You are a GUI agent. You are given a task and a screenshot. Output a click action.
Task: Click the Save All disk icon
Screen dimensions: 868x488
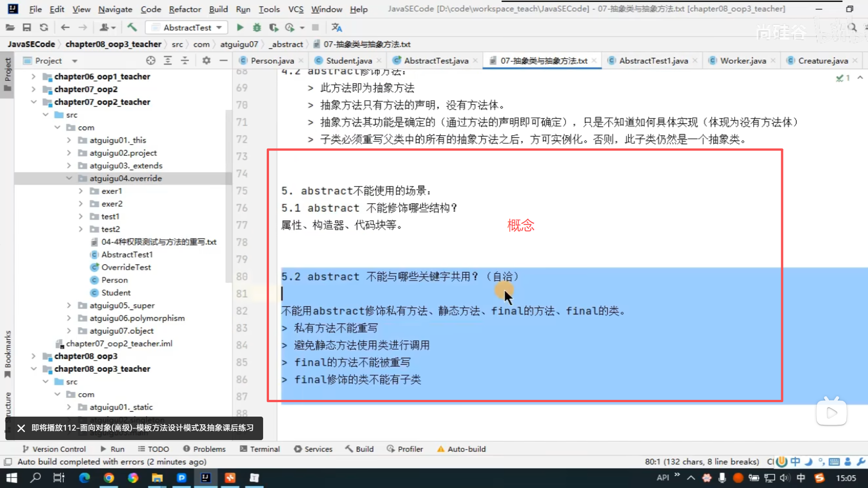[27, 28]
